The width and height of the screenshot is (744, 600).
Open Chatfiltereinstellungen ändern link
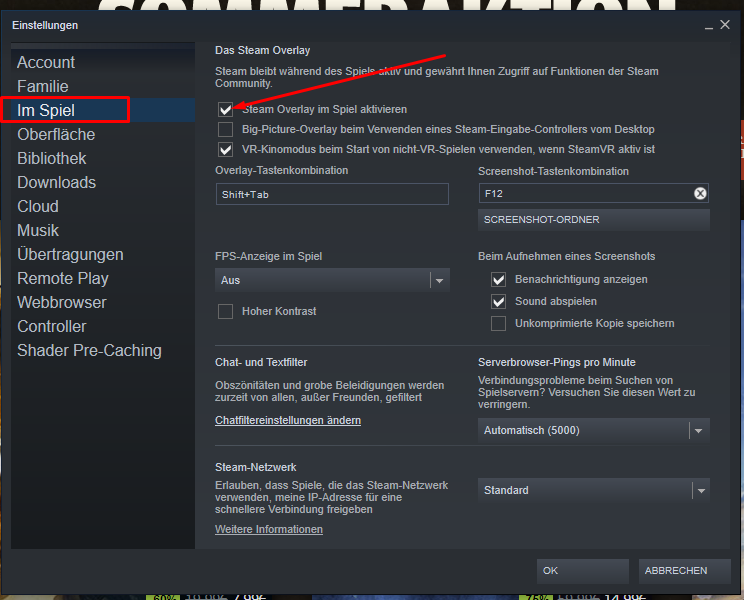pyautogui.click(x=288, y=421)
